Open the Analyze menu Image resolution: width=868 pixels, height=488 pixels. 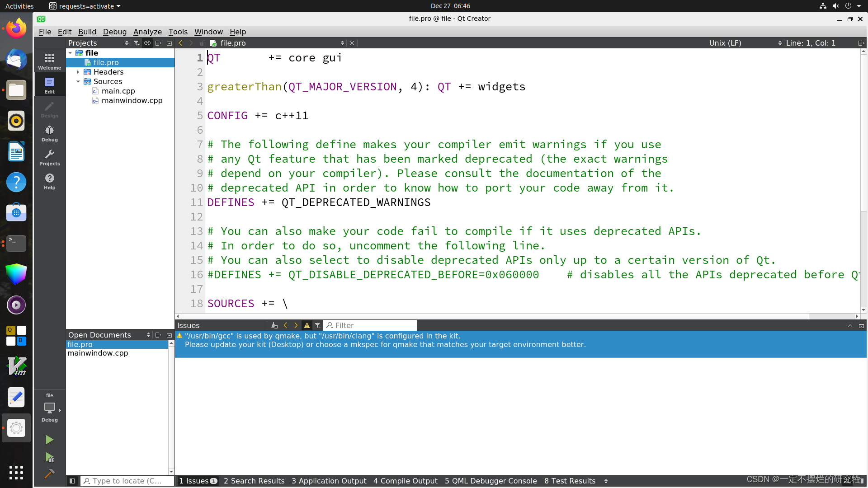(x=147, y=32)
